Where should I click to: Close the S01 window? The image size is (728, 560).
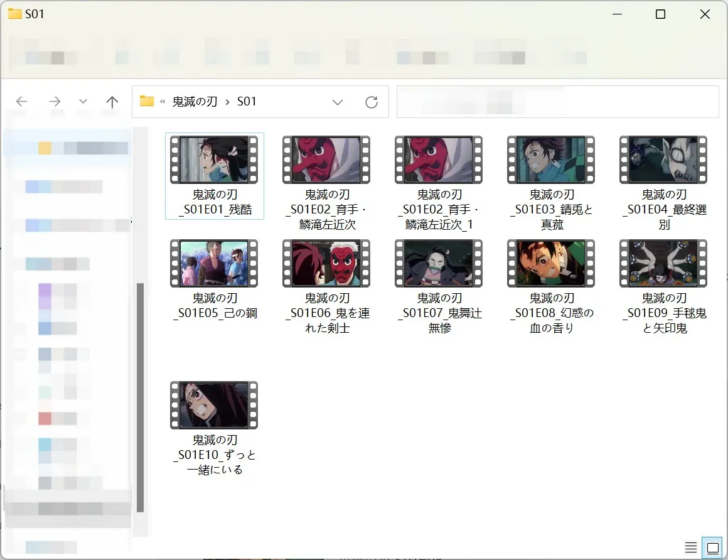[x=705, y=14]
